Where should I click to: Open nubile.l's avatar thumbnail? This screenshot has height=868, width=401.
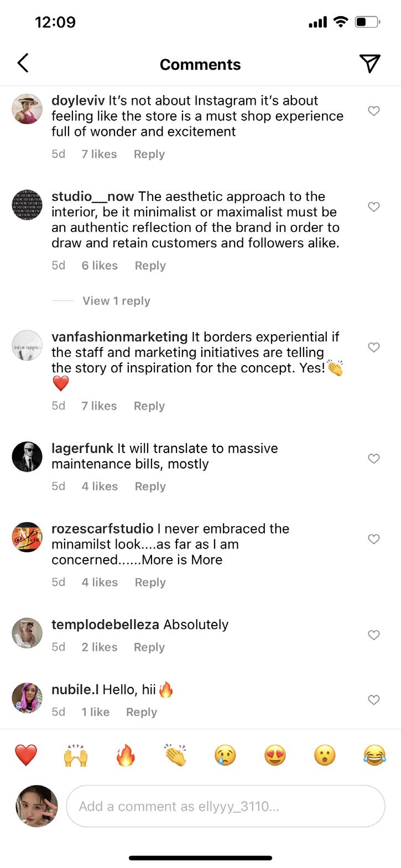click(x=27, y=698)
